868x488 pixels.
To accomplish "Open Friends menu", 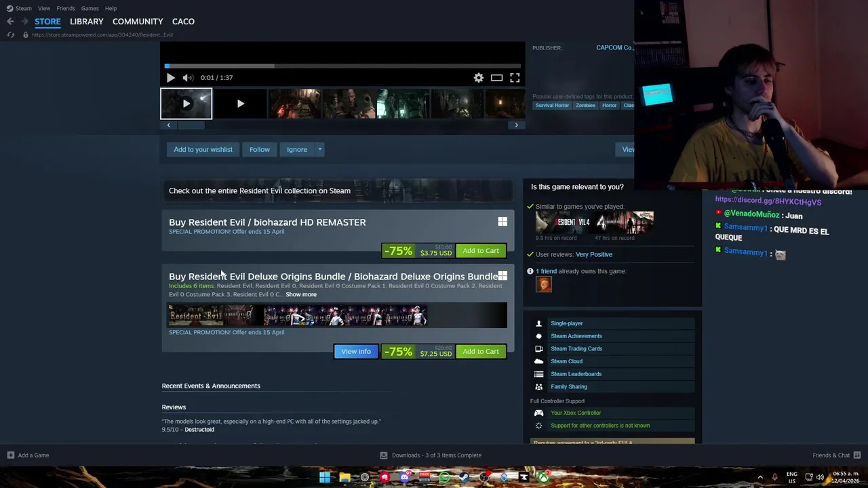I will 66,8.
